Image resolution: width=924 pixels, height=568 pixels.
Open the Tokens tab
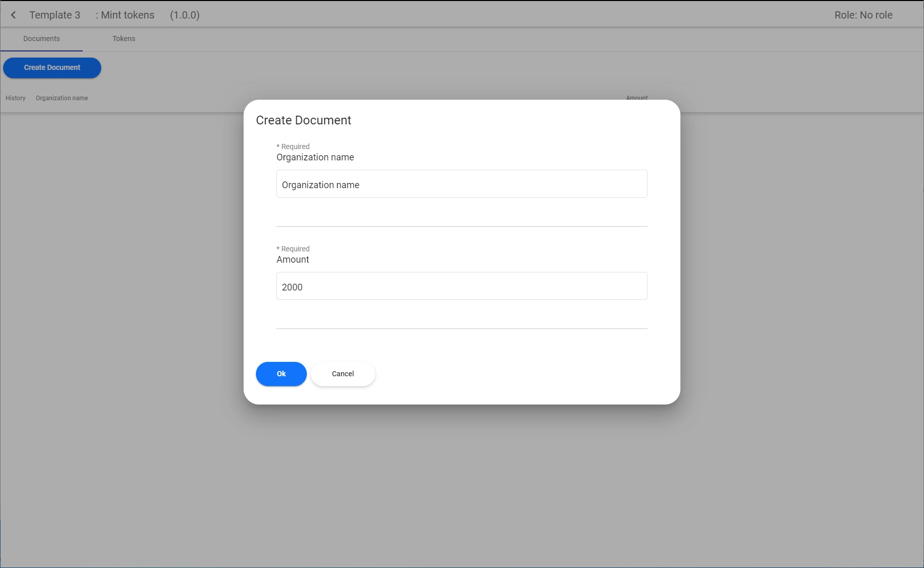tap(124, 39)
